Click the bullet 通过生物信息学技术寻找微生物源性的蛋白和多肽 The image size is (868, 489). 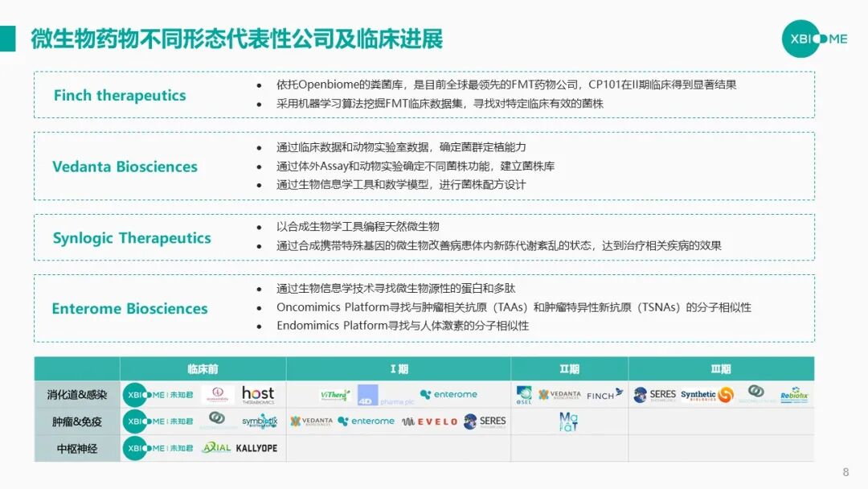pos(395,289)
